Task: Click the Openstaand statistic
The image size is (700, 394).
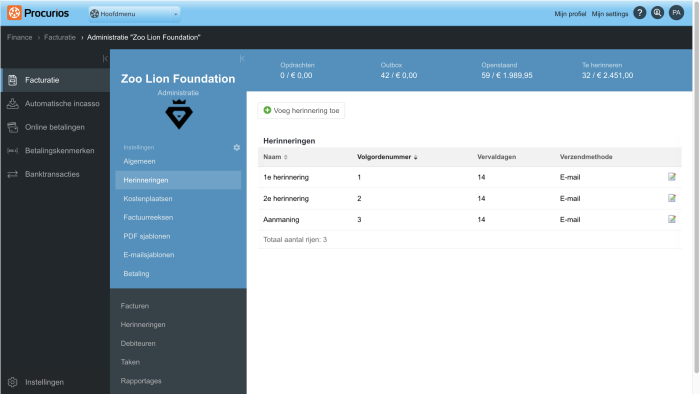Action: (x=507, y=71)
